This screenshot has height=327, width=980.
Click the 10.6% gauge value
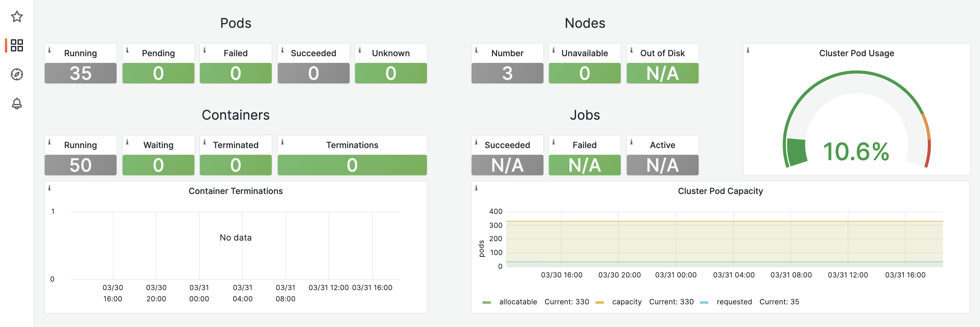point(856,151)
